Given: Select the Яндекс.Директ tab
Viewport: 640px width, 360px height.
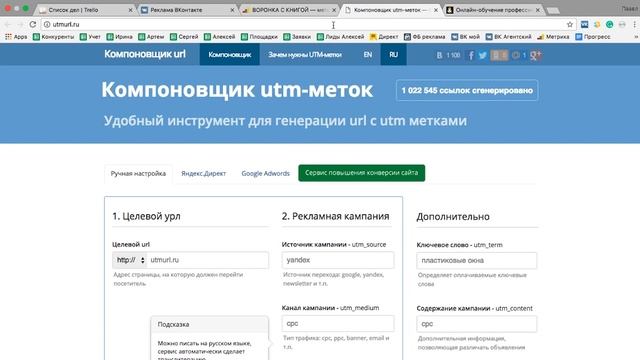Looking at the screenshot, I should (x=203, y=173).
